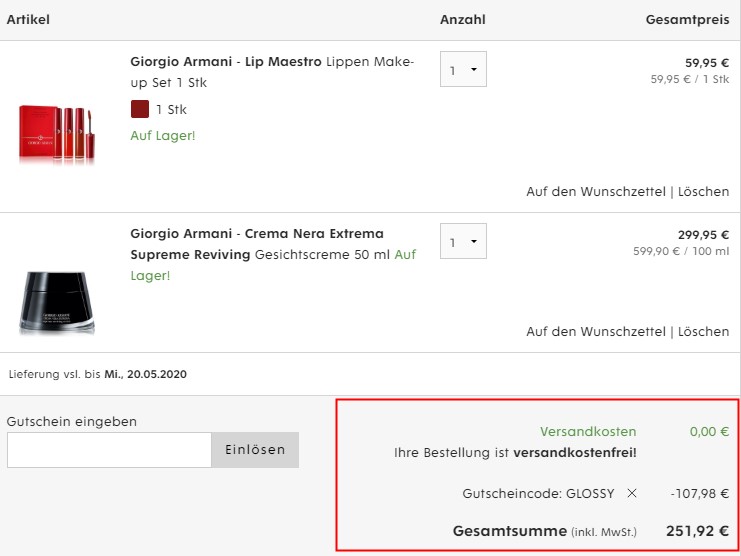Open the Lip Maestro product thumbnail

(x=57, y=133)
